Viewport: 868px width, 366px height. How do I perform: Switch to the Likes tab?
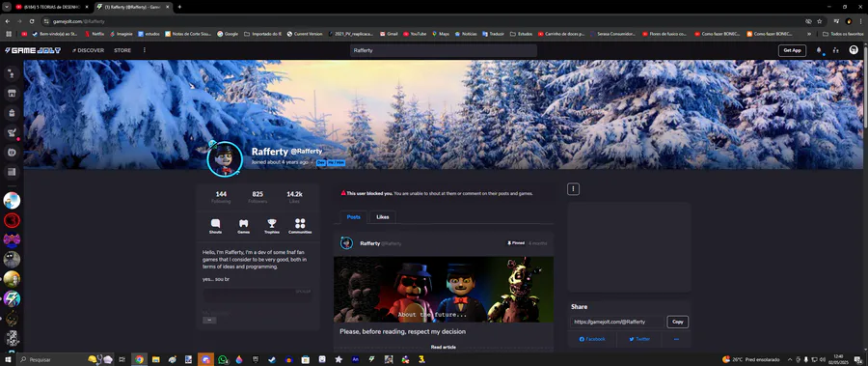(x=383, y=217)
